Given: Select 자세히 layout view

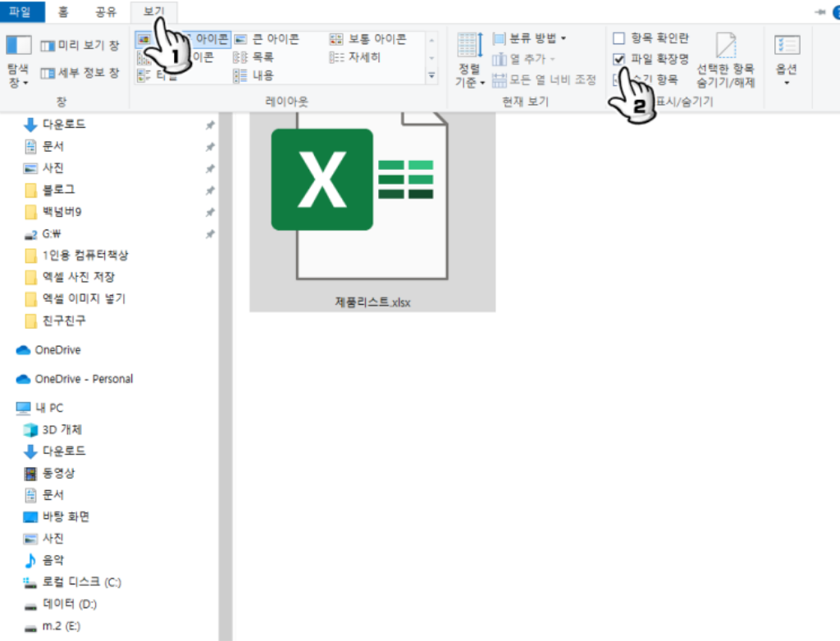Looking at the screenshot, I should (x=354, y=57).
